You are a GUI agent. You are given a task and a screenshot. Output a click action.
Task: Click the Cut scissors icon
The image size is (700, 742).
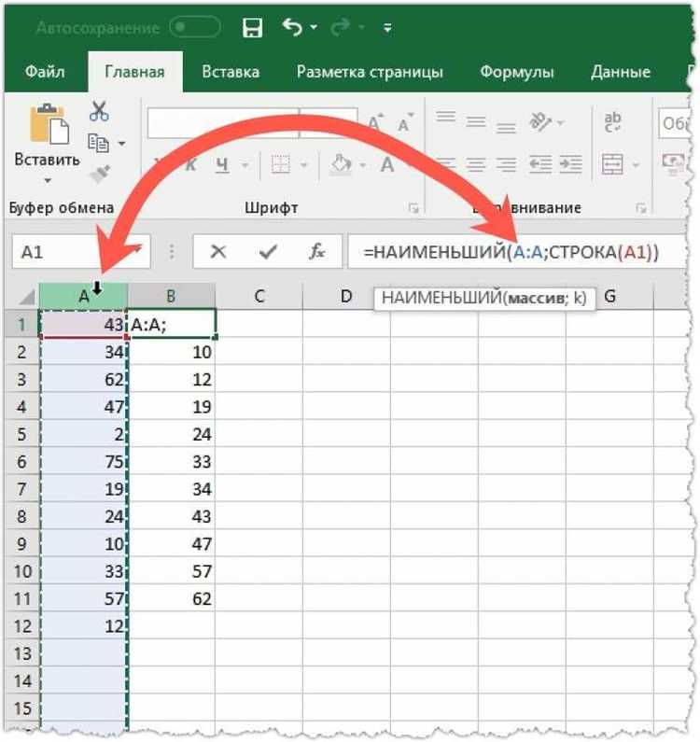click(98, 112)
